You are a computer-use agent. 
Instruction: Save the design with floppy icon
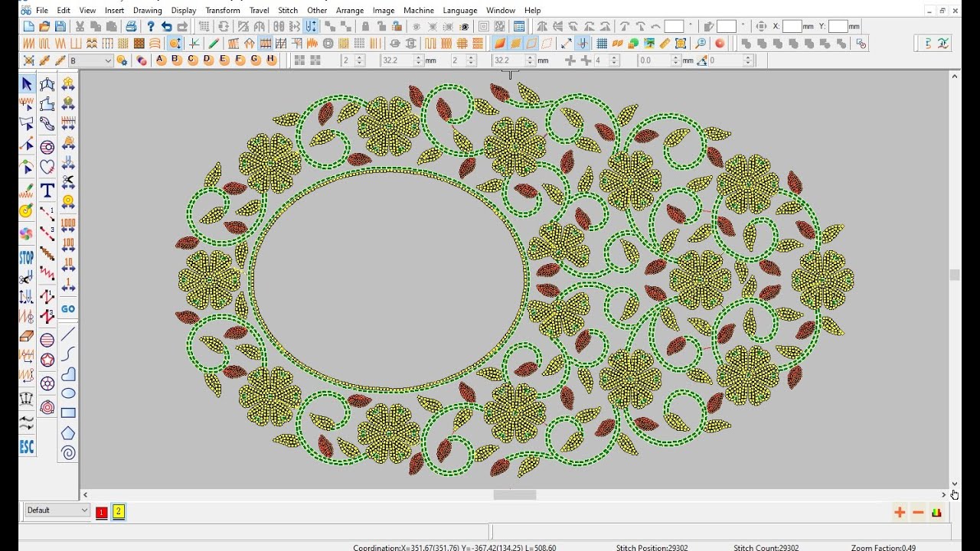tap(60, 26)
